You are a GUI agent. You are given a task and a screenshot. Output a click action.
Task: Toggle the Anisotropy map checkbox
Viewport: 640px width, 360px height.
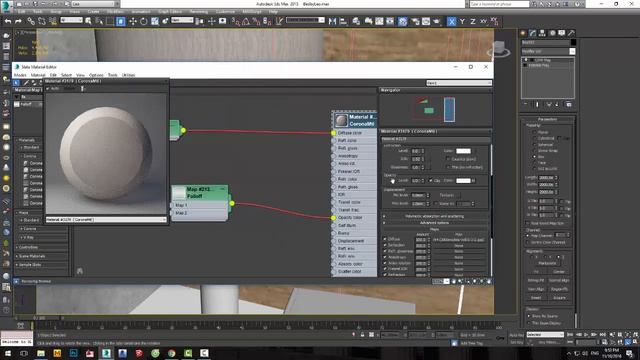[x=385, y=257]
